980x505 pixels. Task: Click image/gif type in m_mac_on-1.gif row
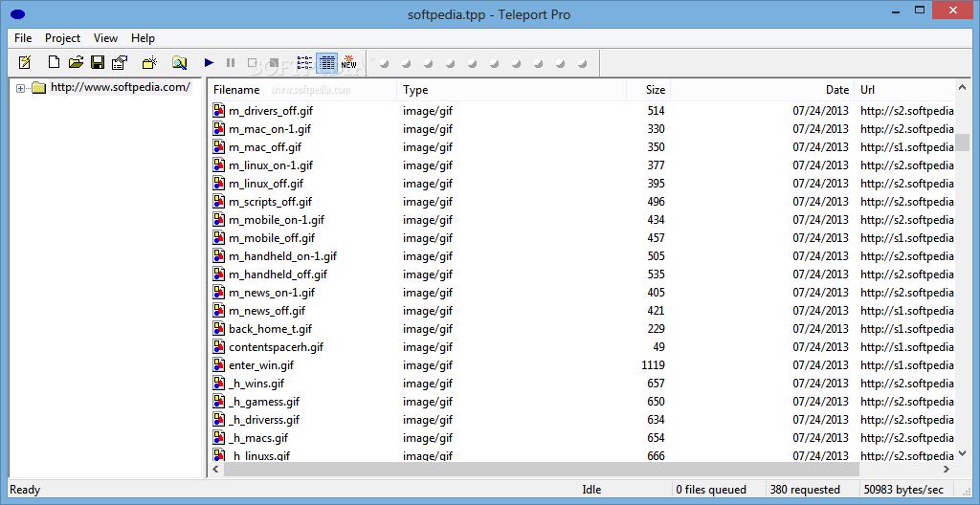click(x=428, y=129)
